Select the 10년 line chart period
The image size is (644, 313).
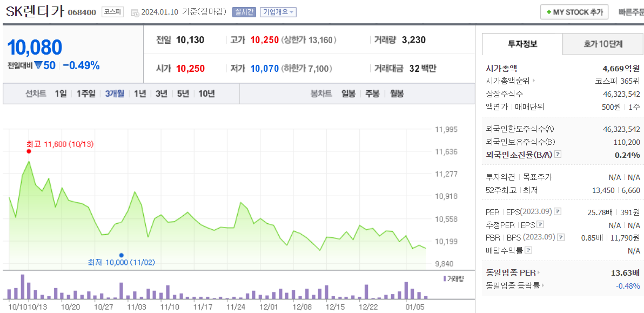[x=206, y=94]
